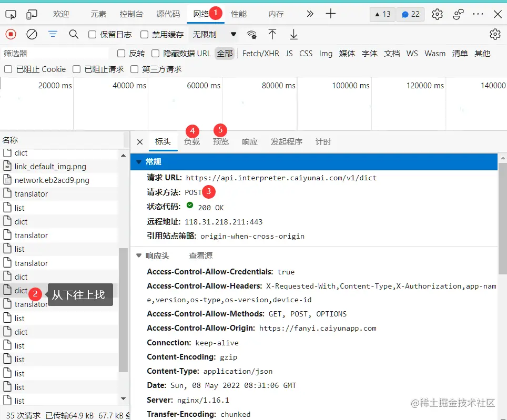The height and width of the screenshot is (420, 507).
Task: Open the 无限制 throttling dropdown
Action: point(214,34)
